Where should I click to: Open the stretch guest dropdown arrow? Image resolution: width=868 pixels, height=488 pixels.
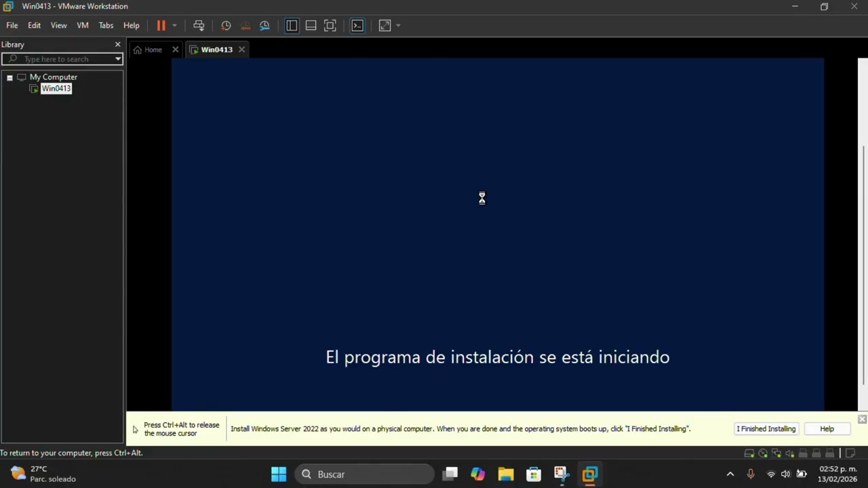(398, 26)
